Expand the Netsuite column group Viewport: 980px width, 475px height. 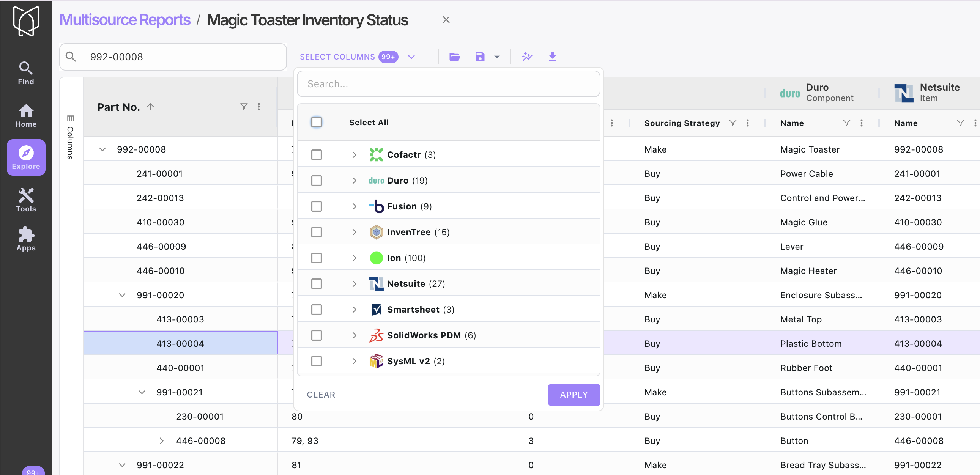[x=354, y=284]
